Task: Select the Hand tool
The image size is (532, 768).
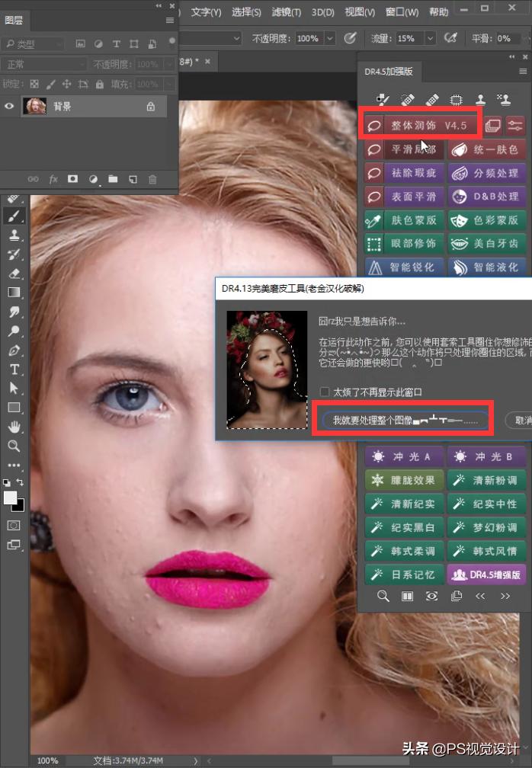Action: point(14,427)
